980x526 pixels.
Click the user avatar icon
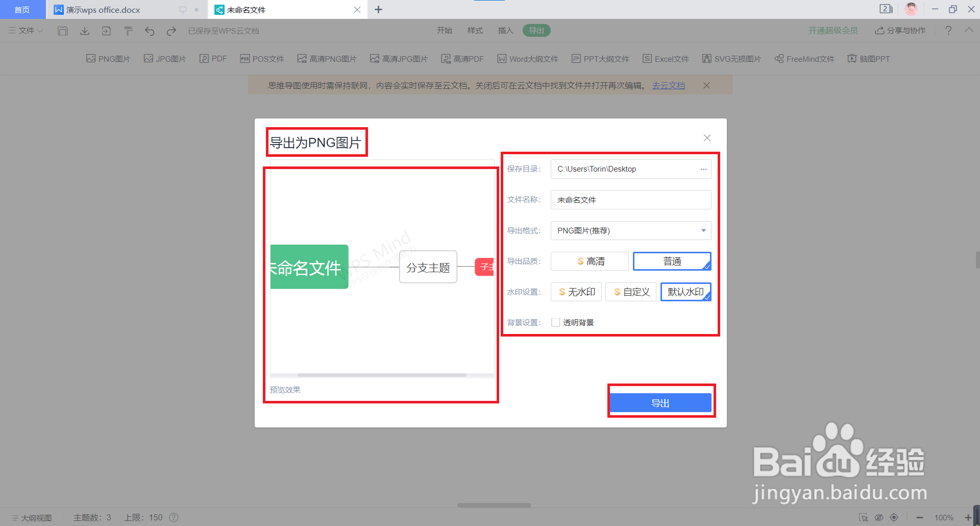911,9
